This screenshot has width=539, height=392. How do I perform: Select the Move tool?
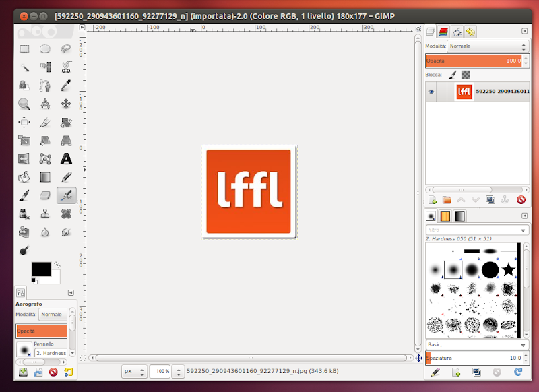pyautogui.click(x=66, y=104)
